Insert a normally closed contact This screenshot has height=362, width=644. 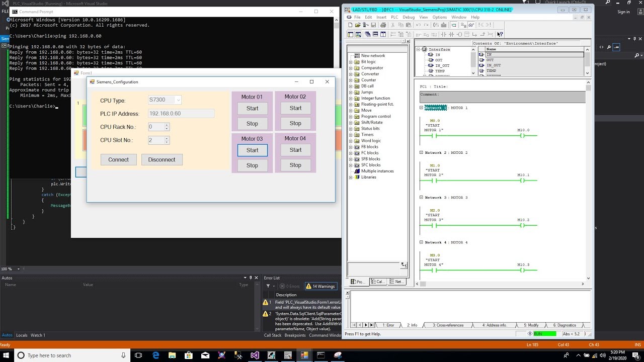(451, 35)
